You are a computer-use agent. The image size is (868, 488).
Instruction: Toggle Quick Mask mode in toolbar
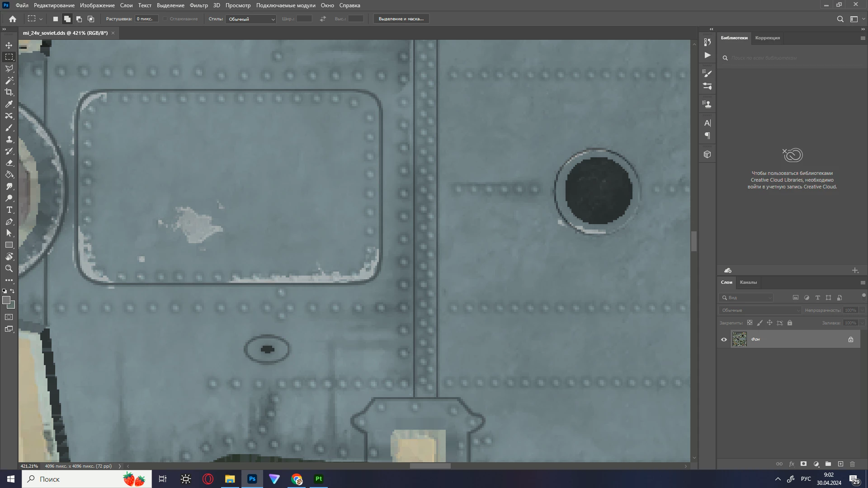tap(9, 317)
